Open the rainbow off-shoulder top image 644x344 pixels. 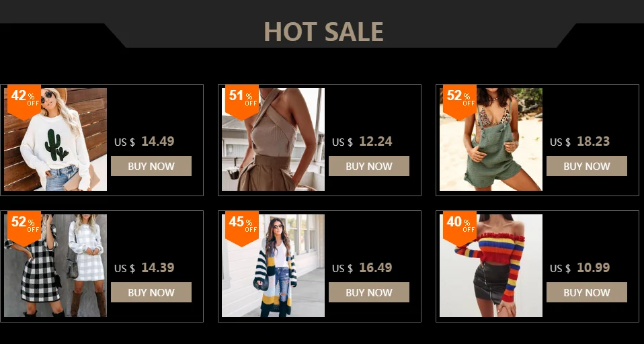coord(491,265)
